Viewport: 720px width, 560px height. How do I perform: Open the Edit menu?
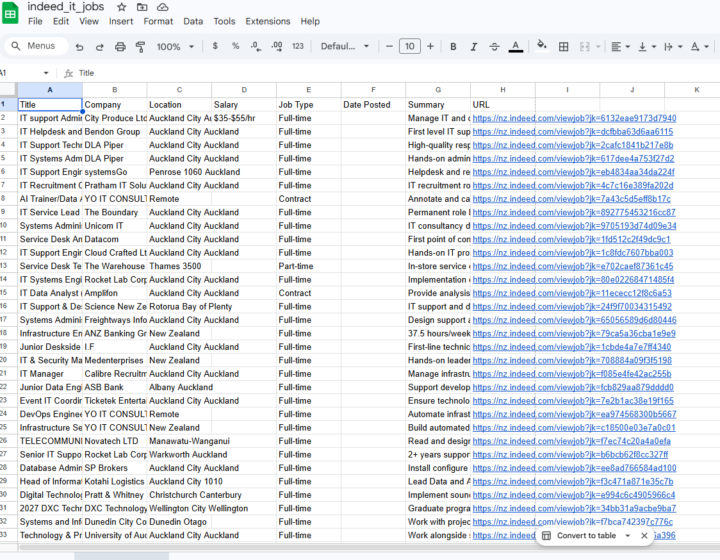(x=61, y=21)
